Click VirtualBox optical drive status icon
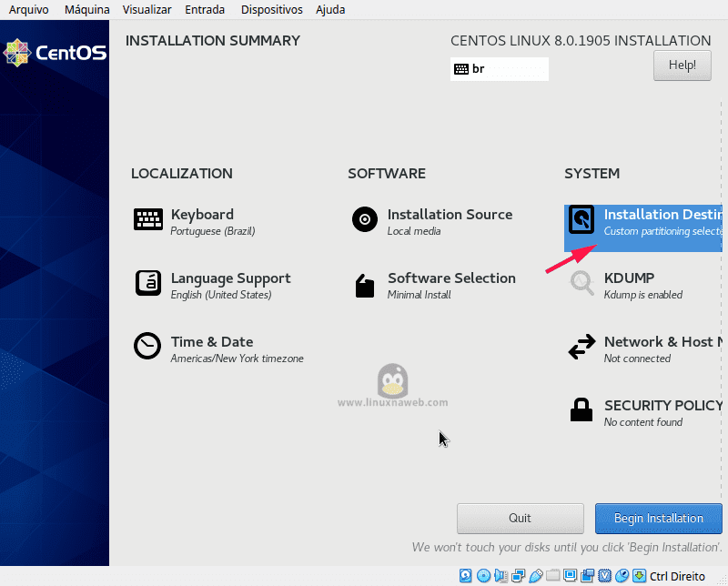Image resolution: width=728 pixels, height=586 pixels. pyautogui.click(x=483, y=576)
